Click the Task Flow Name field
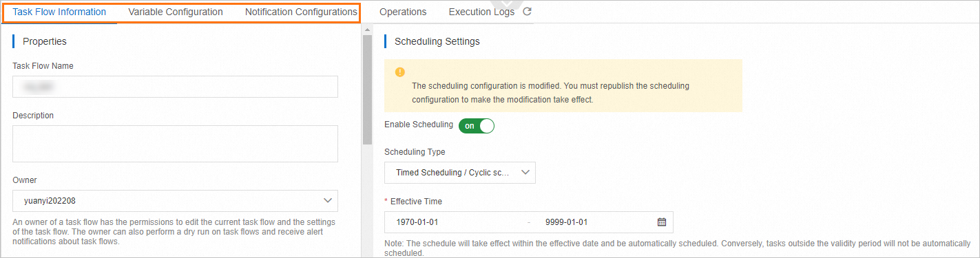The height and width of the screenshot is (258, 980). (x=175, y=87)
